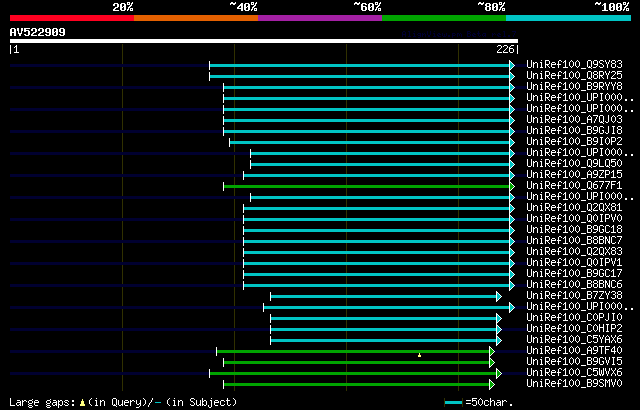Click the yellow gap marker on the A9TF40 alignment

point(419,355)
